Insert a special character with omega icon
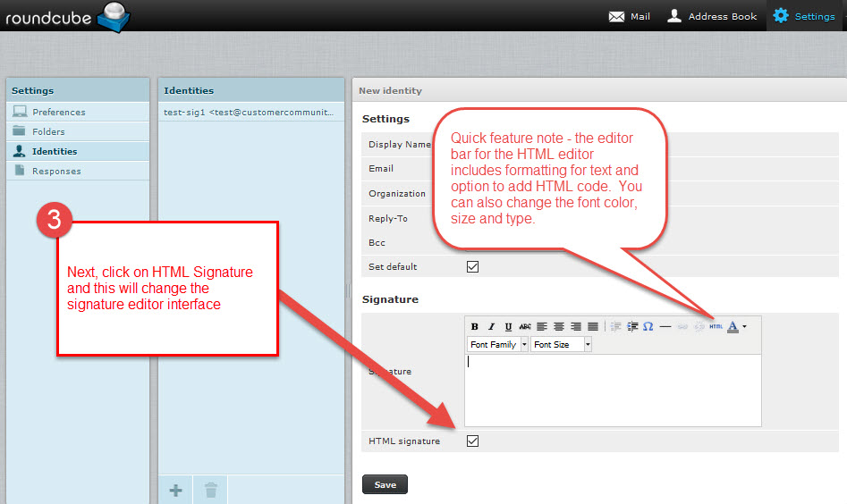The image size is (847, 504). point(648,327)
